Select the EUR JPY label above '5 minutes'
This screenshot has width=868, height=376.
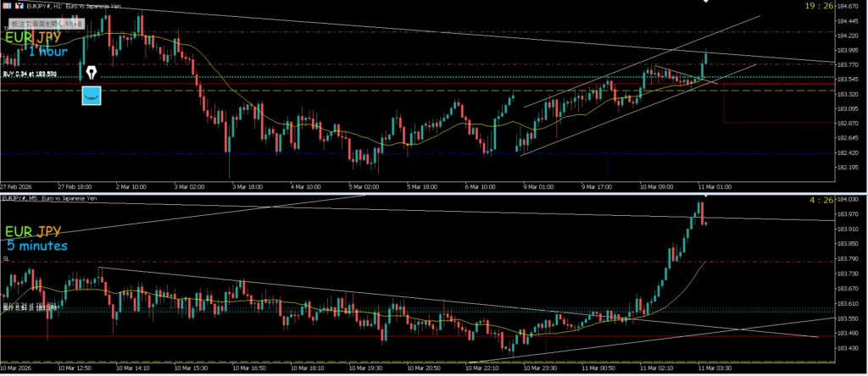click(x=34, y=232)
